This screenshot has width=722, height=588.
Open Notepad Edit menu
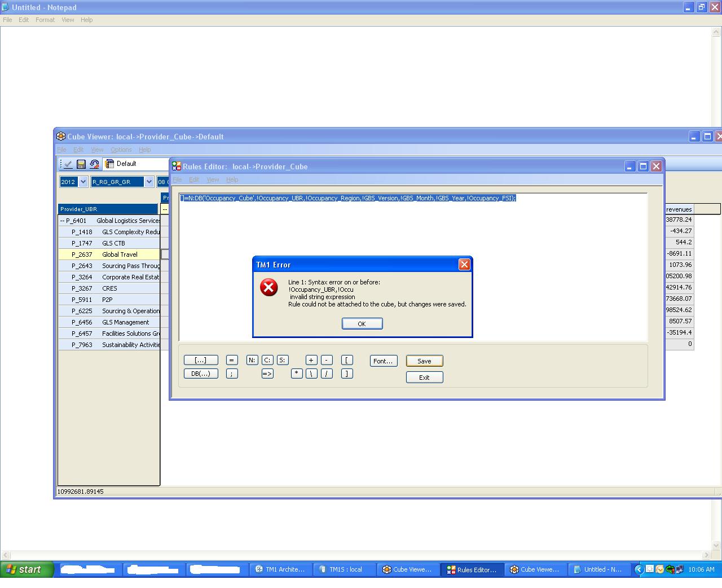(24, 20)
